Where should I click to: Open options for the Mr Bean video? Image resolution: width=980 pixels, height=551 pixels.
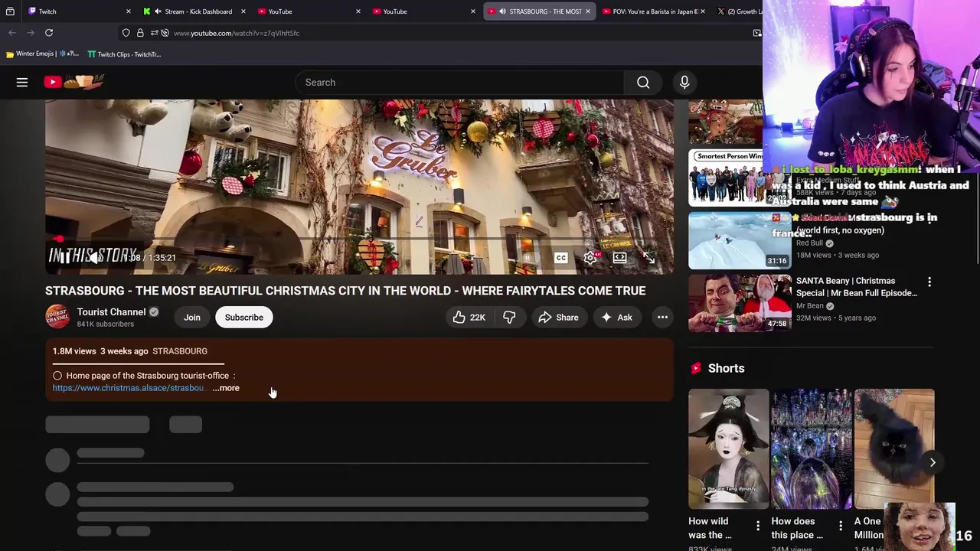point(929,282)
